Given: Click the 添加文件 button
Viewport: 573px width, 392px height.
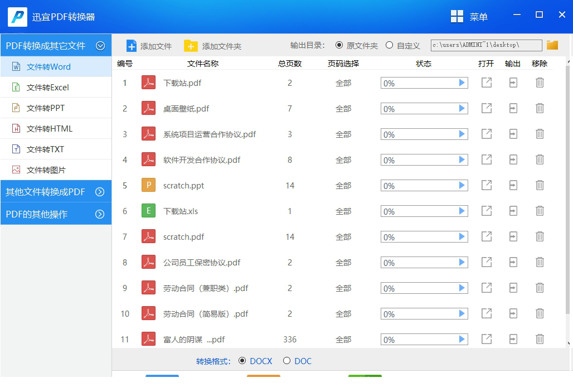Looking at the screenshot, I should coord(149,45).
